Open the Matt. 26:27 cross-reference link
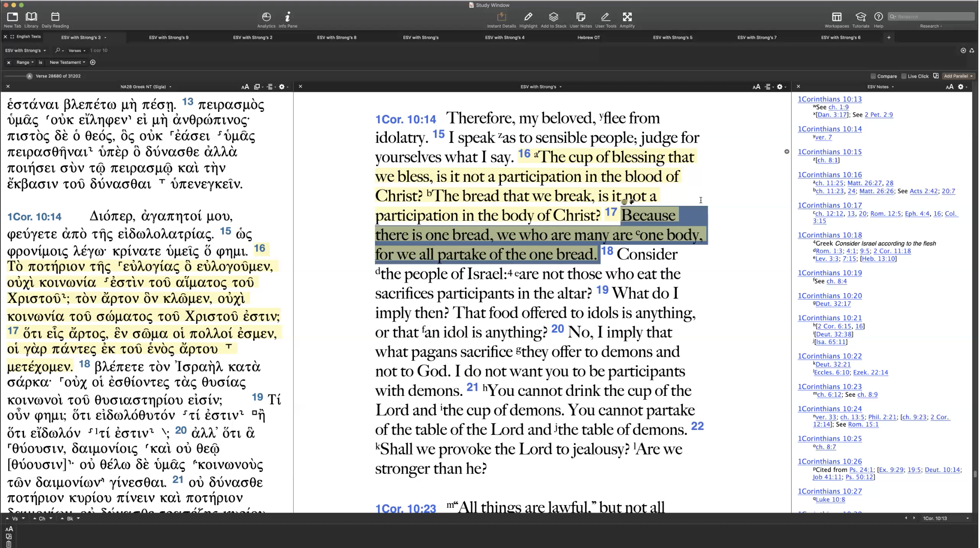 coord(864,183)
